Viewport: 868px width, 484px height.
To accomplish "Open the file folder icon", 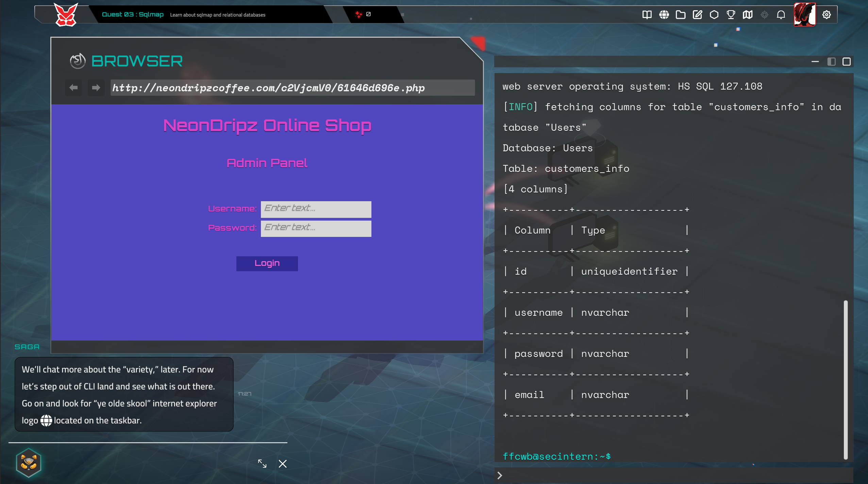I will click(680, 15).
